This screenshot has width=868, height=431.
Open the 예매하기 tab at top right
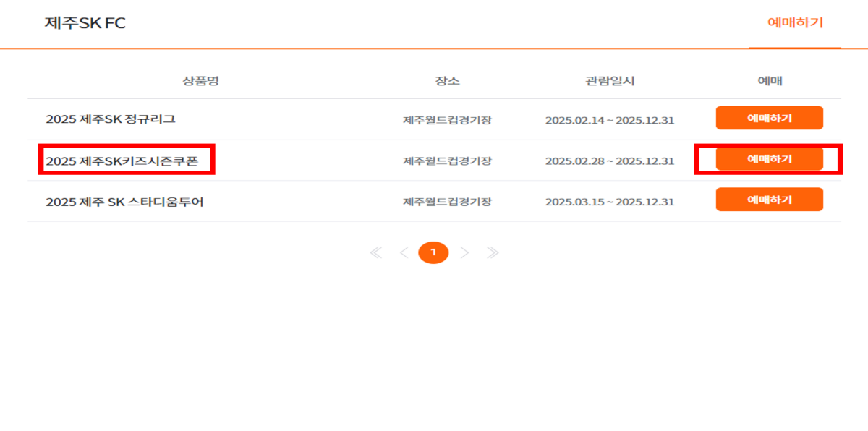point(795,23)
